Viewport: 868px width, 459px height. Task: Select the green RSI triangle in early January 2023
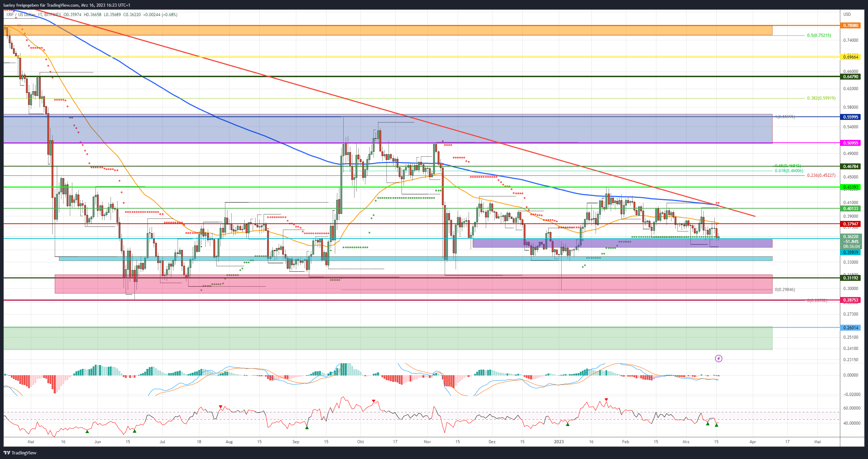[x=568, y=424]
